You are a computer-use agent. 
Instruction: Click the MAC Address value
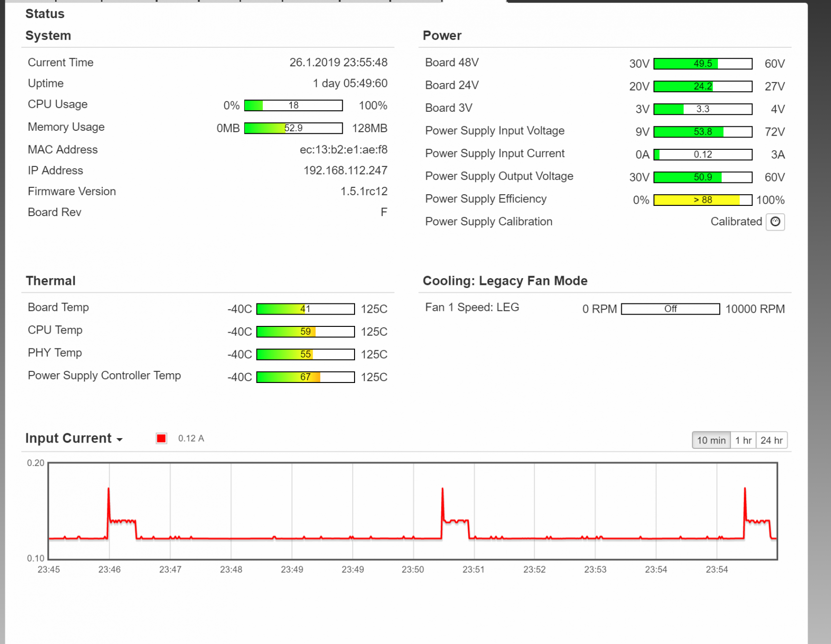343,150
